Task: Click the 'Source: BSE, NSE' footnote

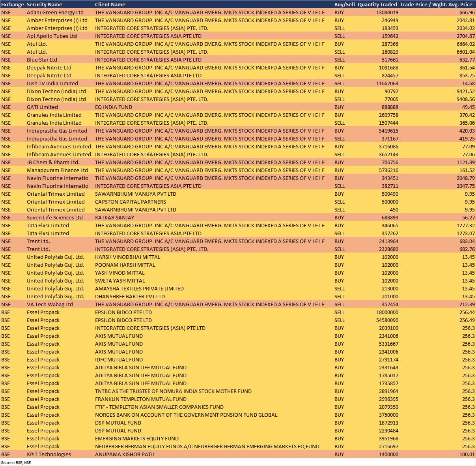Action: 16,462
